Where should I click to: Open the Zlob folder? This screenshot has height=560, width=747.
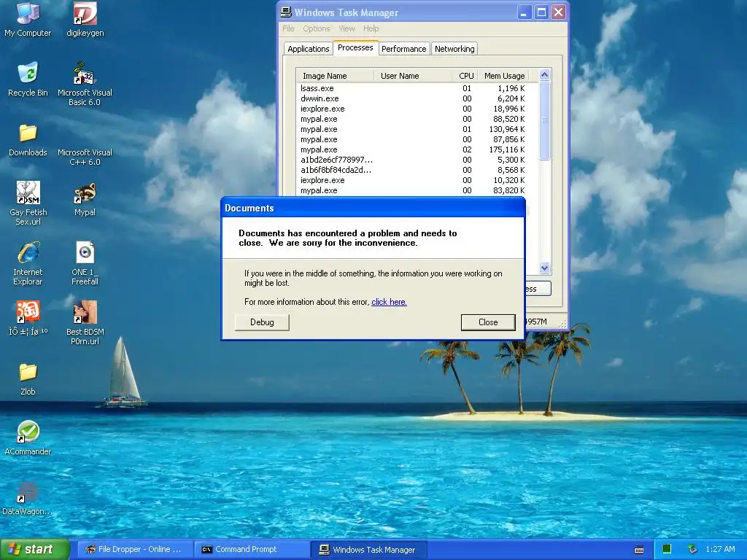(28, 378)
